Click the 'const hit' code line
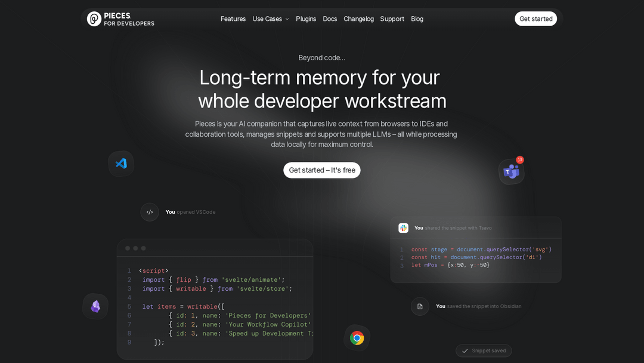Image resolution: width=644 pixels, height=363 pixels. click(x=476, y=257)
